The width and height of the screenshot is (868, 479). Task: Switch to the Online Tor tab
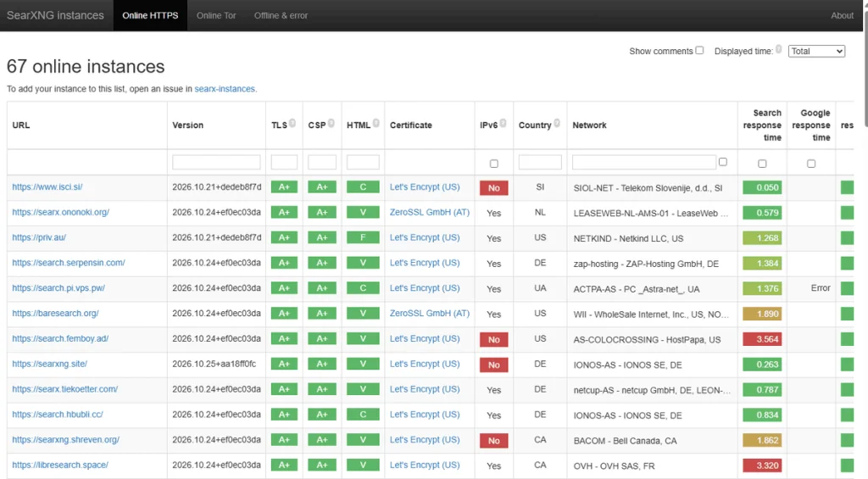coord(216,15)
